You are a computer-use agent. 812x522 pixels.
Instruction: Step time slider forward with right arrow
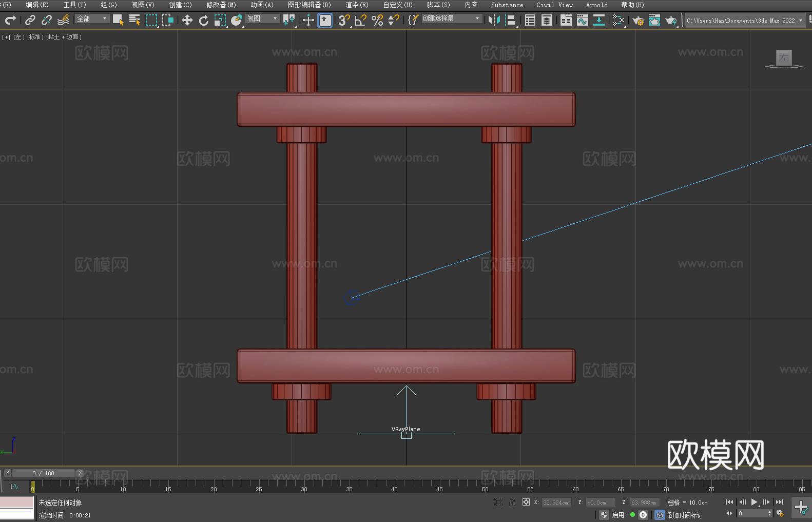pos(80,473)
